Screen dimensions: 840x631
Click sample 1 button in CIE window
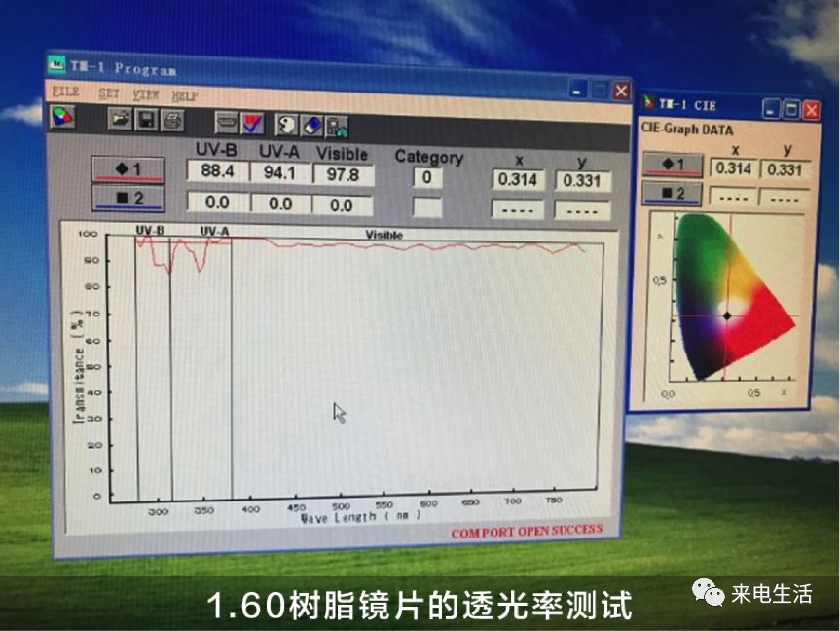click(x=673, y=165)
